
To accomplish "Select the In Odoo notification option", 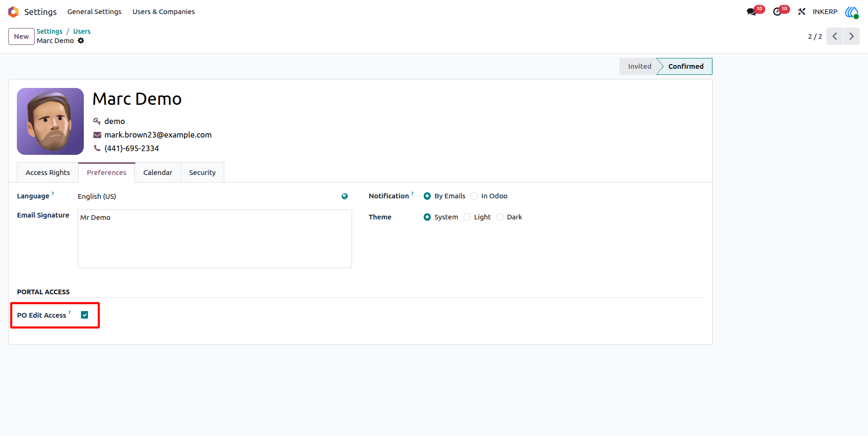I will tap(474, 196).
